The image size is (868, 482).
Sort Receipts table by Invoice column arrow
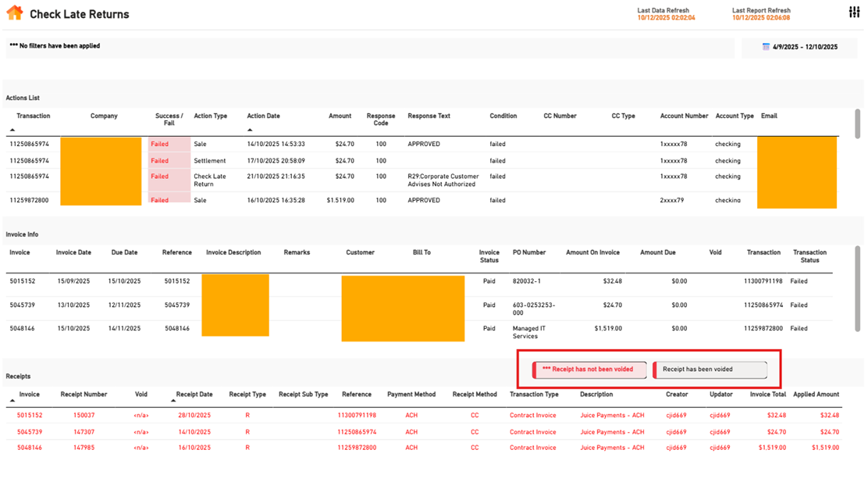(12, 401)
